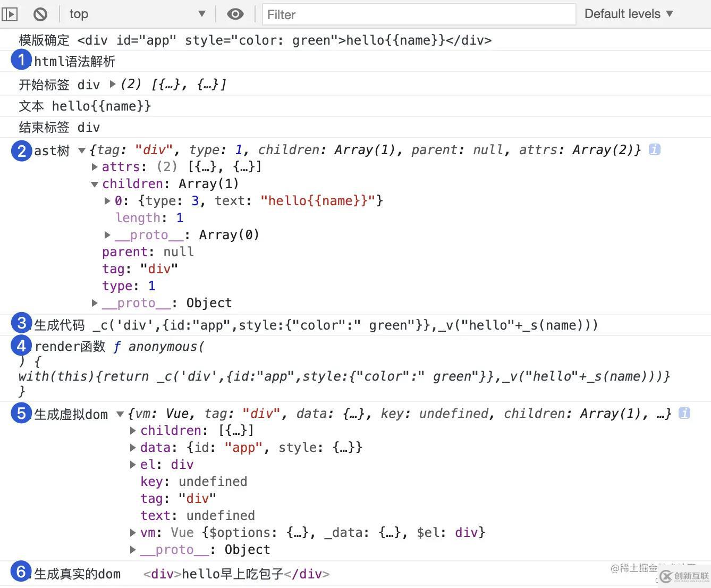Click the render函数 ƒ anonymous text

119,347
